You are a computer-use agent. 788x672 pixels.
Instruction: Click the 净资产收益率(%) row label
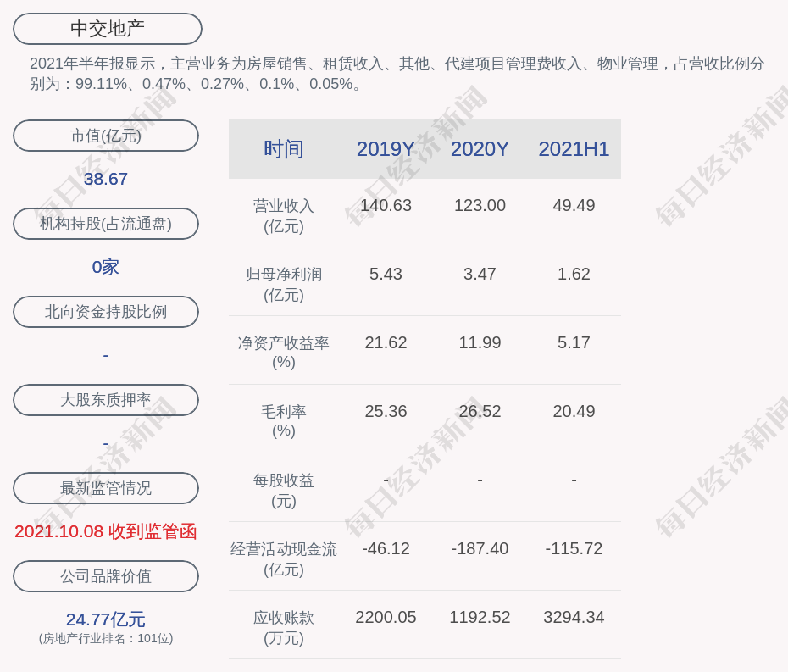pos(284,353)
